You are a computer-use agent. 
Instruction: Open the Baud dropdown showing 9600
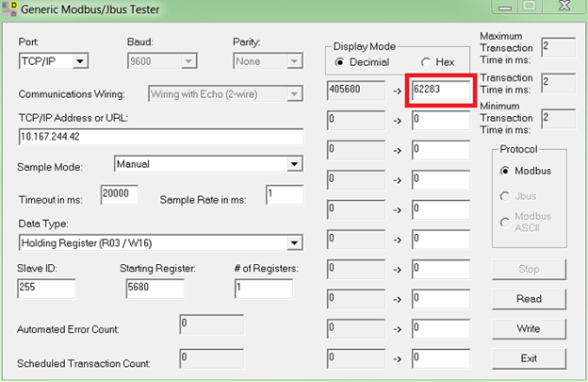188,61
